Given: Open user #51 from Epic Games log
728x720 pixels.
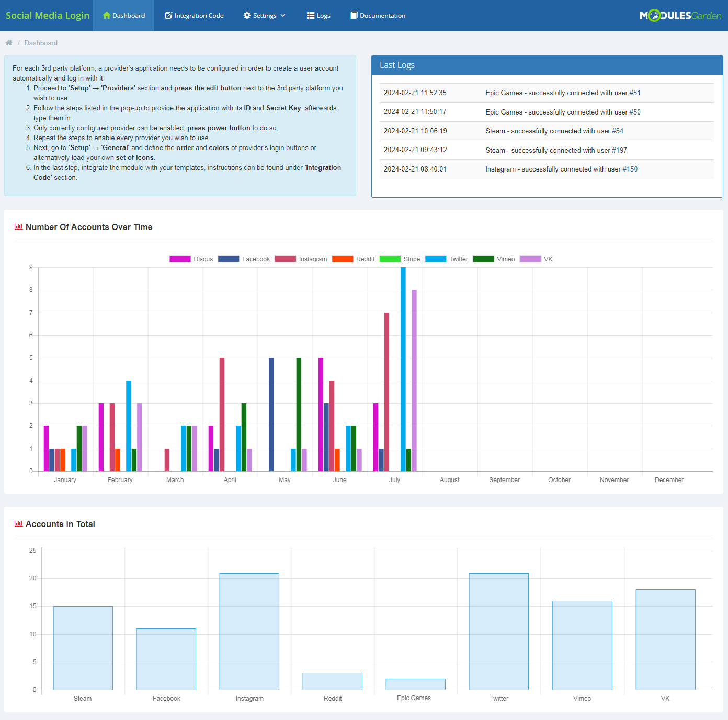Looking at the screenshot, I should point(634,93).
